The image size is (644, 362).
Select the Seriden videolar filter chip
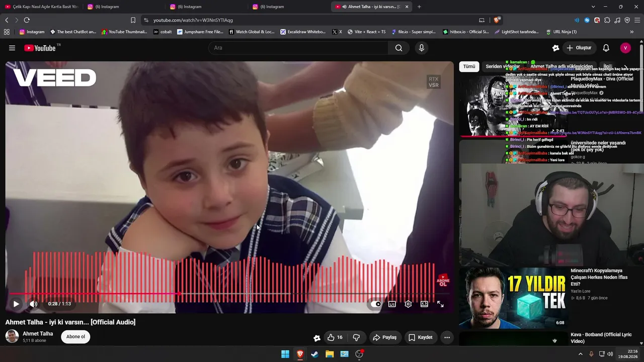coord(502,66)
